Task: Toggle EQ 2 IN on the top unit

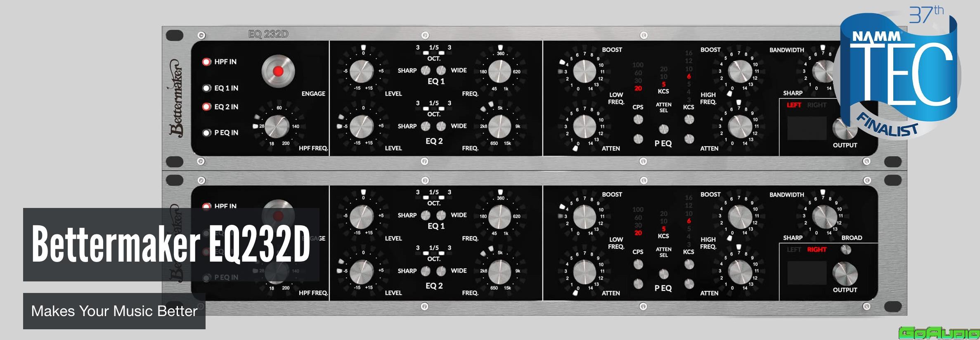Action: (x=207, y=107)
